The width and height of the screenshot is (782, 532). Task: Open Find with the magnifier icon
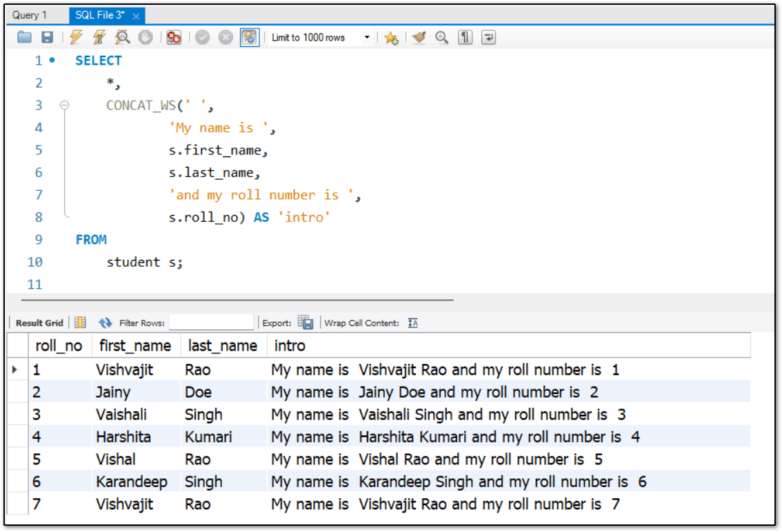coord(441,37)
